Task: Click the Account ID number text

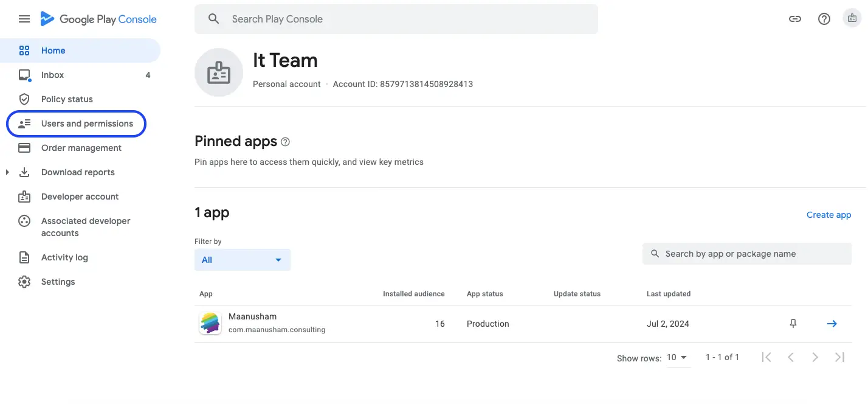Action: [x=426, y=84]
